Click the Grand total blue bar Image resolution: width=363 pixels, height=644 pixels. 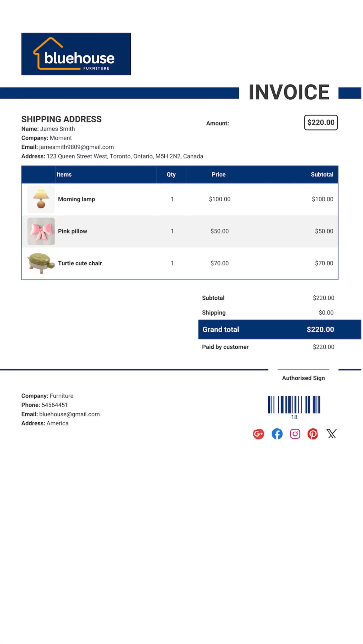279,330
